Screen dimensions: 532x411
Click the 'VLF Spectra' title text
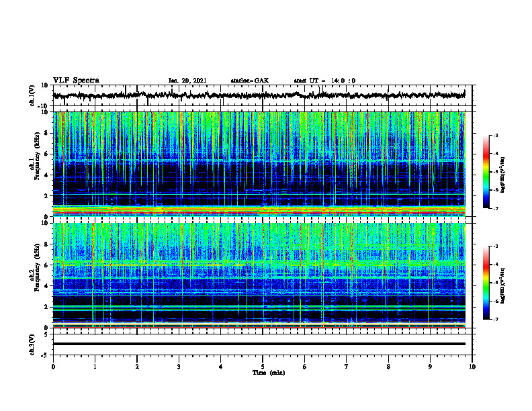tap(76, 81)
